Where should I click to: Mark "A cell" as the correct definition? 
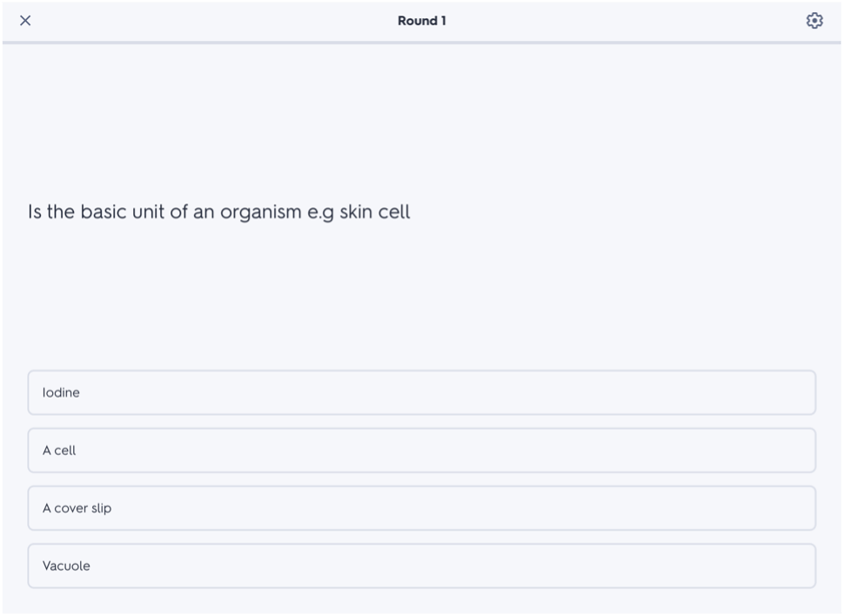click(421, 450)
